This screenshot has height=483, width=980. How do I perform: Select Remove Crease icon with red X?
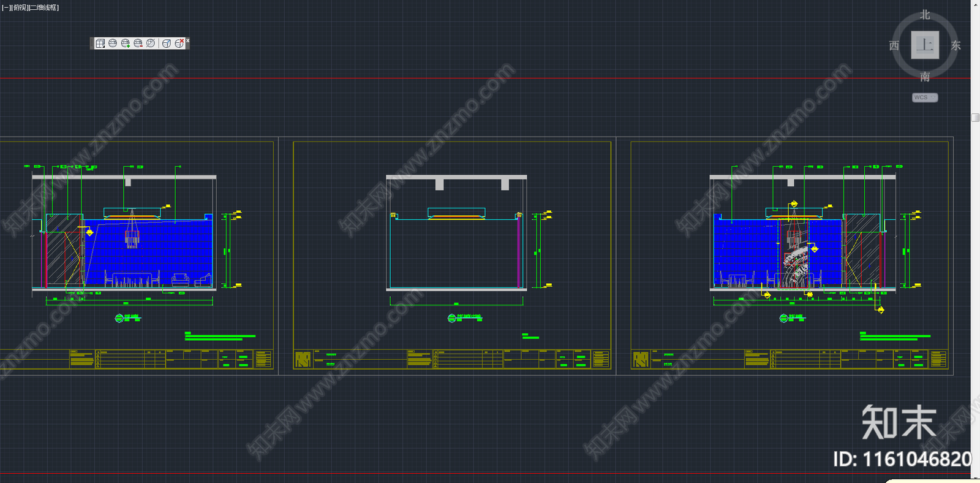coord(179,44)
